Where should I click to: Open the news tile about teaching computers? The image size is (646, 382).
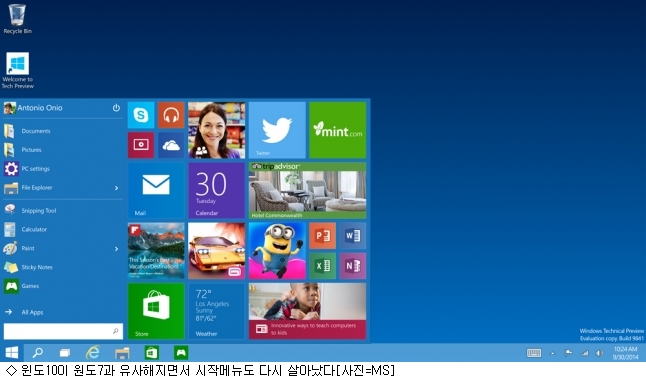307,311
